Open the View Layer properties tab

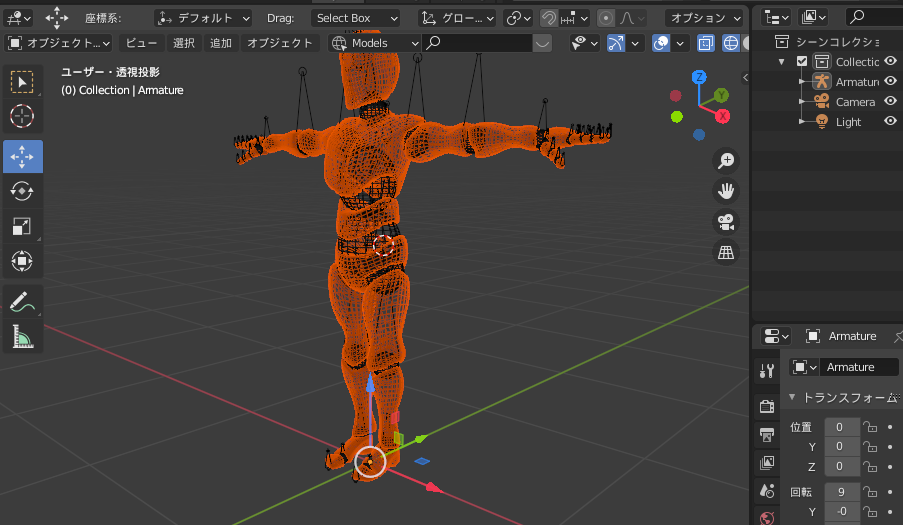point(767,463)
